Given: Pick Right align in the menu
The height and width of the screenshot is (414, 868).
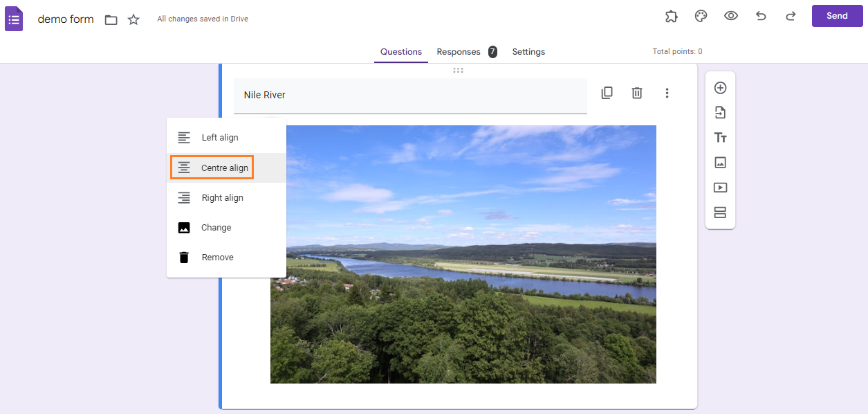Looking at the screenshot, I should (226, 198).
